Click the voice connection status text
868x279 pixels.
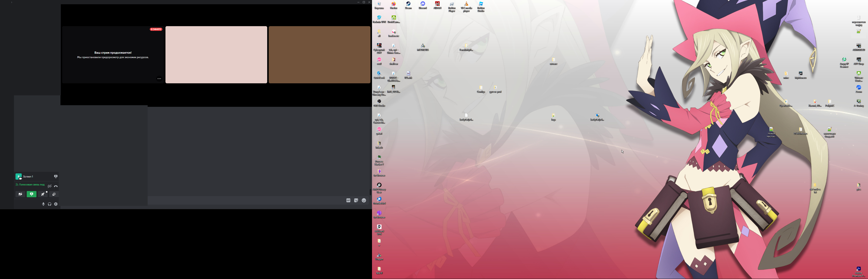(32, 185)
